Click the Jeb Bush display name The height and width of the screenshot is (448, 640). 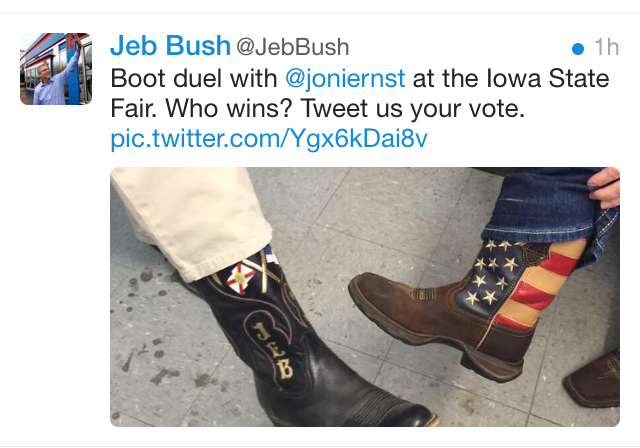click(x=170, y=45)
